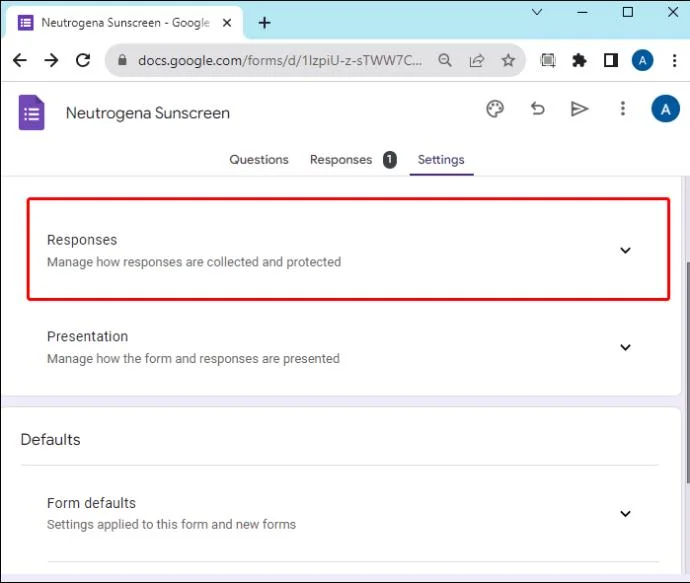Close the browser window

[673, 12]
